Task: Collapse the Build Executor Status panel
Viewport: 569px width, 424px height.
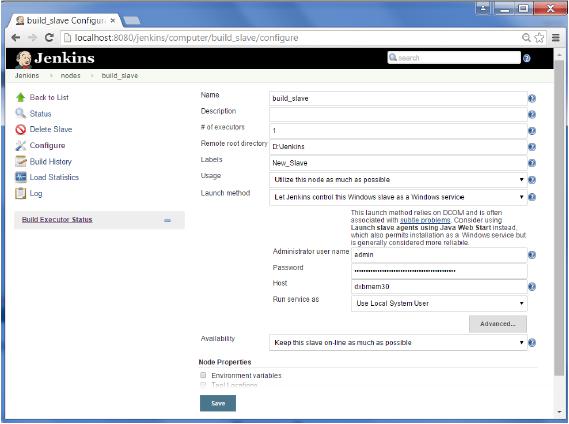Action: point(167,220)
